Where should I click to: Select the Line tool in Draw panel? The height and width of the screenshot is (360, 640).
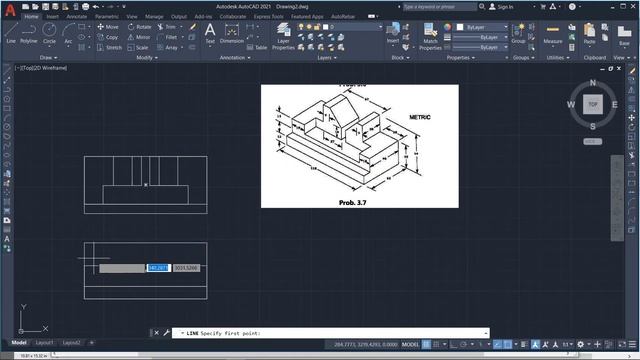click(x=10, y=33)
